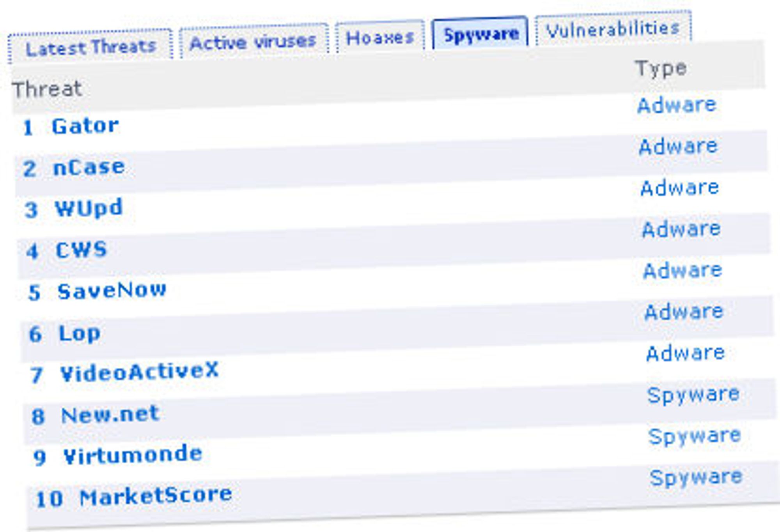Click the WUpd threat link

point(89,208)
